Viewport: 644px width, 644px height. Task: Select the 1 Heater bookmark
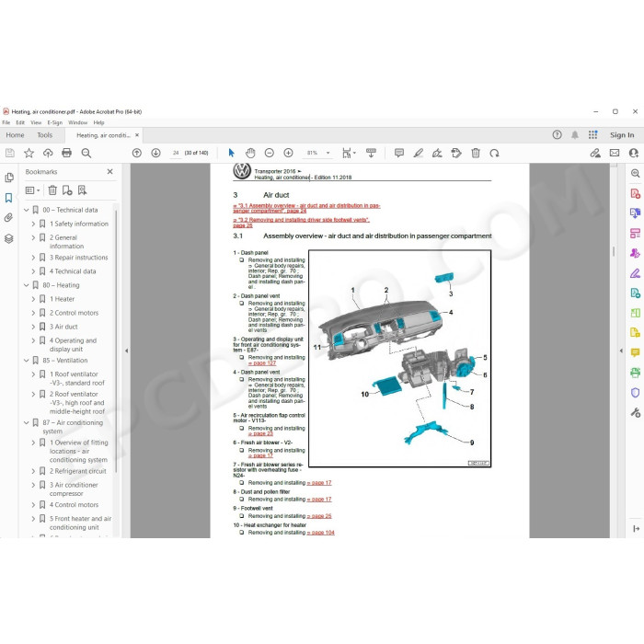(x=62, y=299)
